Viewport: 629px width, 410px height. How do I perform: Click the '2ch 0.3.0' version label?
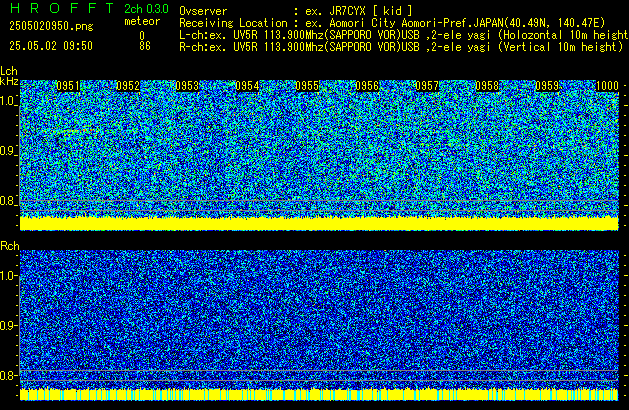pyautogui.click(x=146, y=9)
